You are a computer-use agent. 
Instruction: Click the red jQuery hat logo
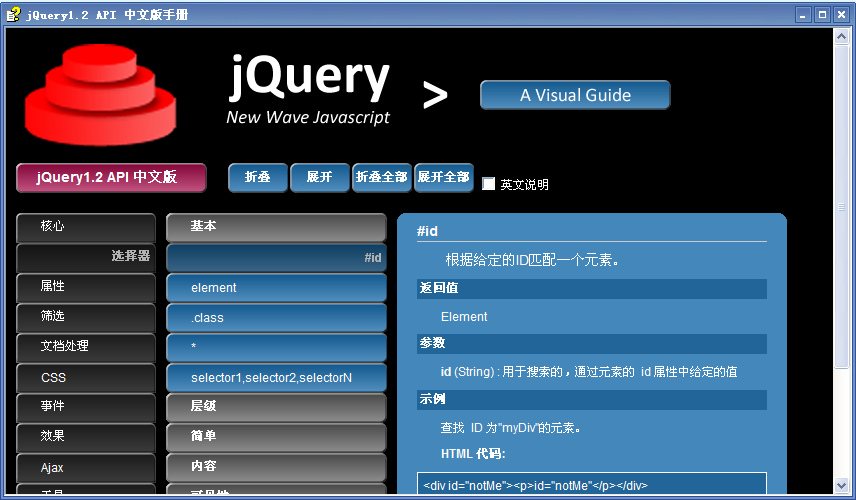point(100,95)
